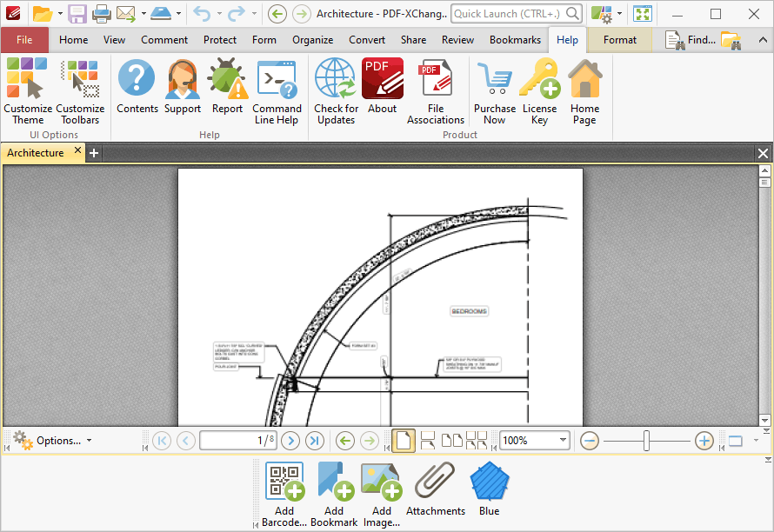Click the Add Bookmark tool

[x=334, y=495]
